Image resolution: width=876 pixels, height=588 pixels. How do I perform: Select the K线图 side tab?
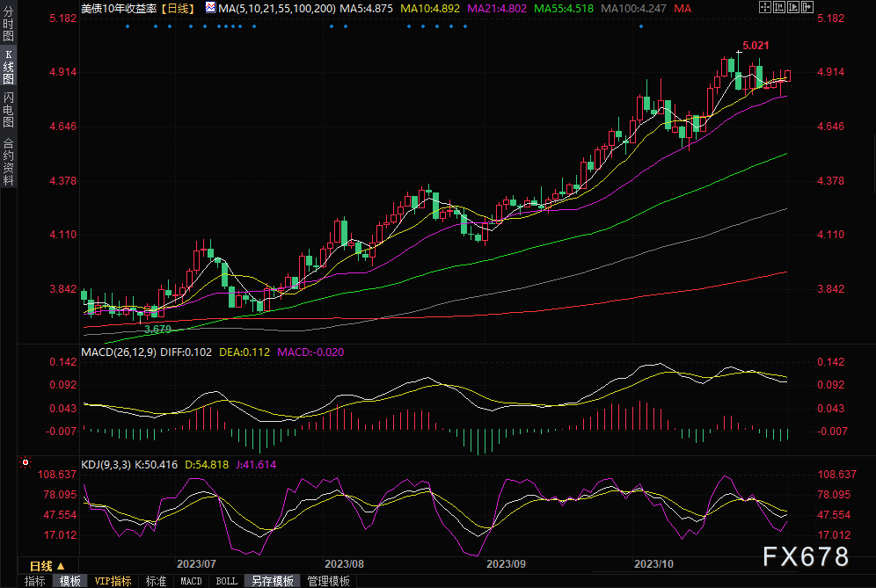[8, 70]
